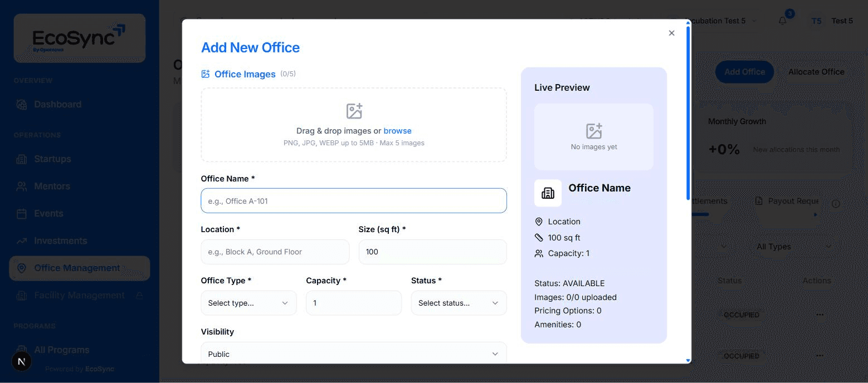
Task: Click the Dashboard sidebar icon
Action: pos(22,104)
